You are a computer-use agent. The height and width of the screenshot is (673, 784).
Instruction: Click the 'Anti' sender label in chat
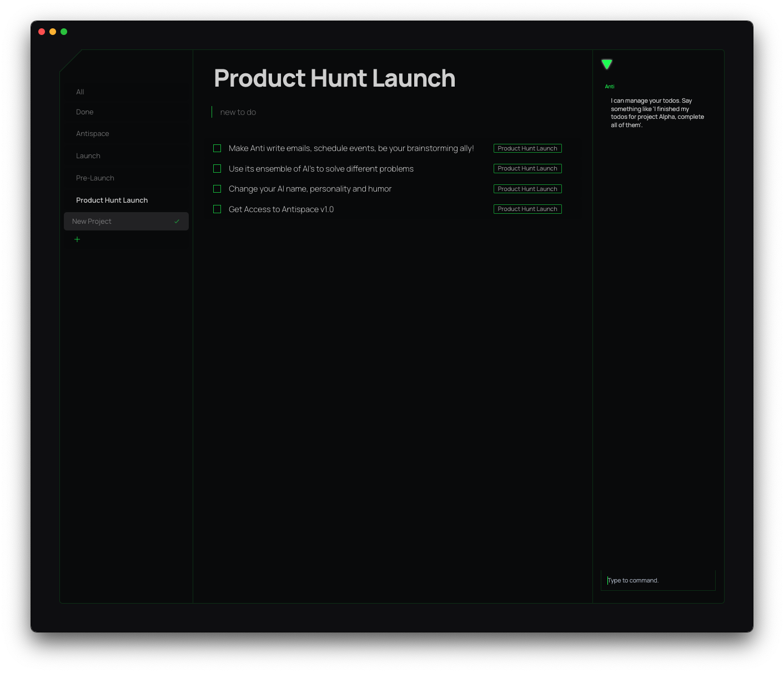click(610, 87)
